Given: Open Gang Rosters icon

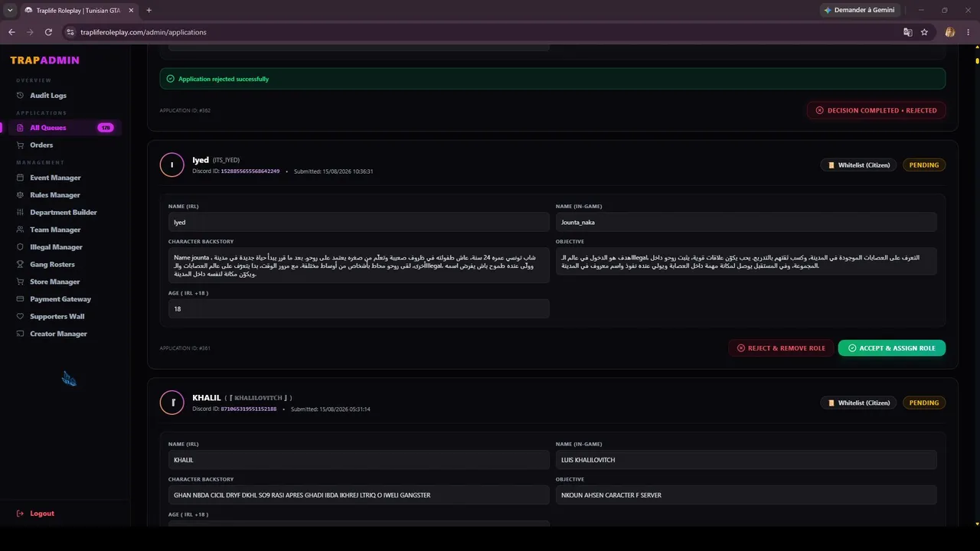Looking at the screenshot, I should (x=21, y=265).
